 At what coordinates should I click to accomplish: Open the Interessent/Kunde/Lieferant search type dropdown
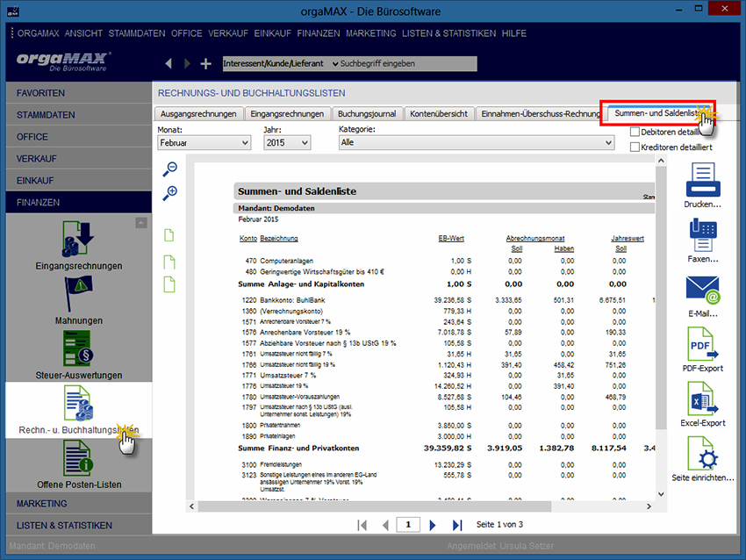(x=281, y=63)
